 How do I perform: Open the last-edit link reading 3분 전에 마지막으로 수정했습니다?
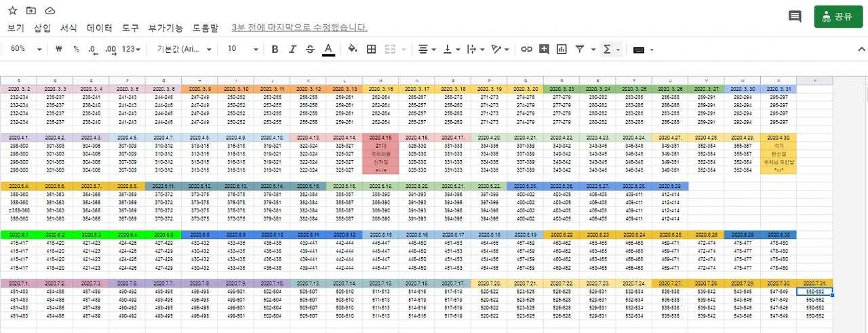click(x=300, y=28)
